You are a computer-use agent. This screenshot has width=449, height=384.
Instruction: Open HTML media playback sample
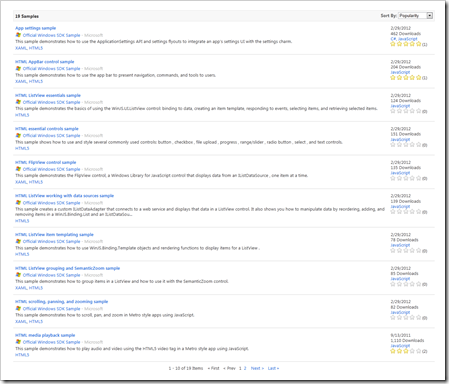pos(45,335)
